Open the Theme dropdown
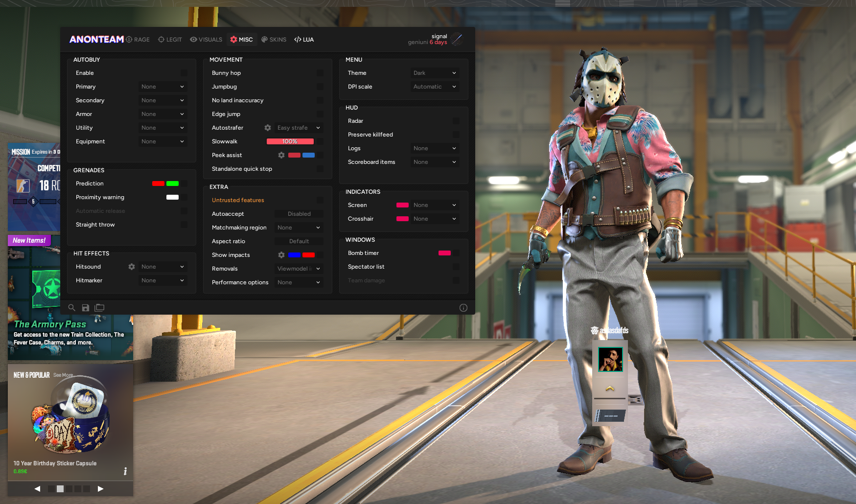Viewport: 856px width, 504px height. pyautogui.click(x=435, y=73)
